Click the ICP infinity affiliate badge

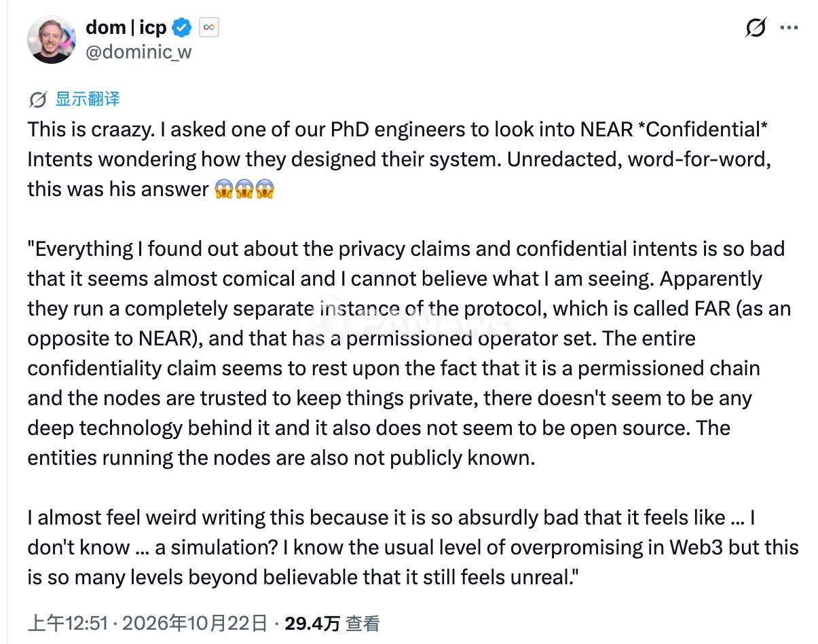point(208,28)
